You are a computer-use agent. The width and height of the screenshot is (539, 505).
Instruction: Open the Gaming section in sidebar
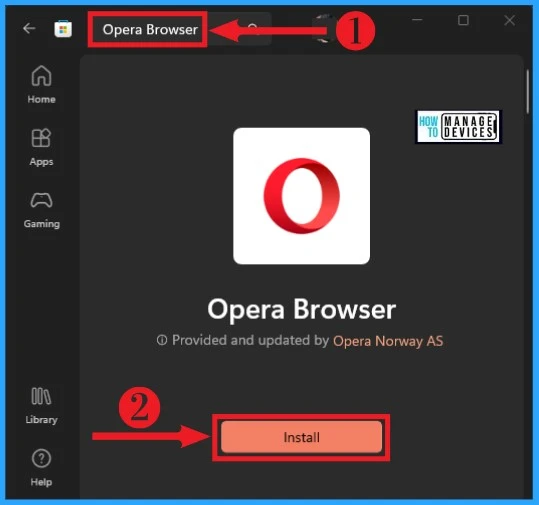[x=41, y=210]
